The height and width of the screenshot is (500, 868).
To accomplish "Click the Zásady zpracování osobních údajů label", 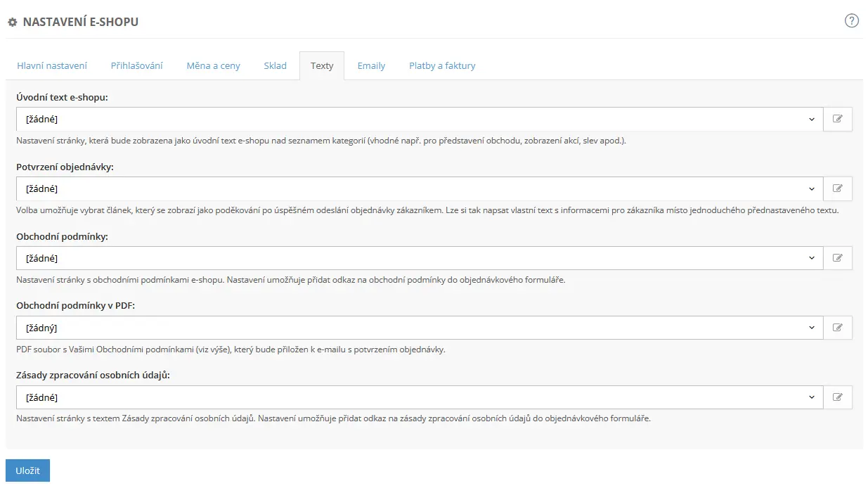I will coord(93,376).
